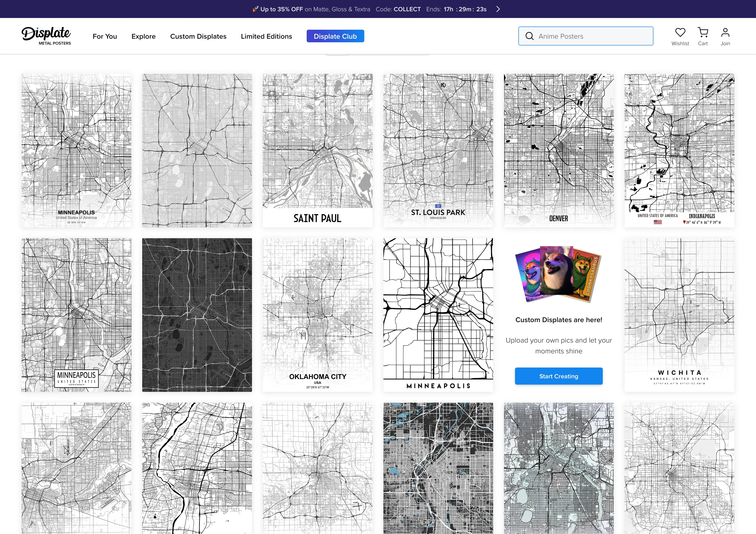Click the Displate Club button
Image resolution: width=756 pixels, height=534 pixels.
[x=335, y=36]
